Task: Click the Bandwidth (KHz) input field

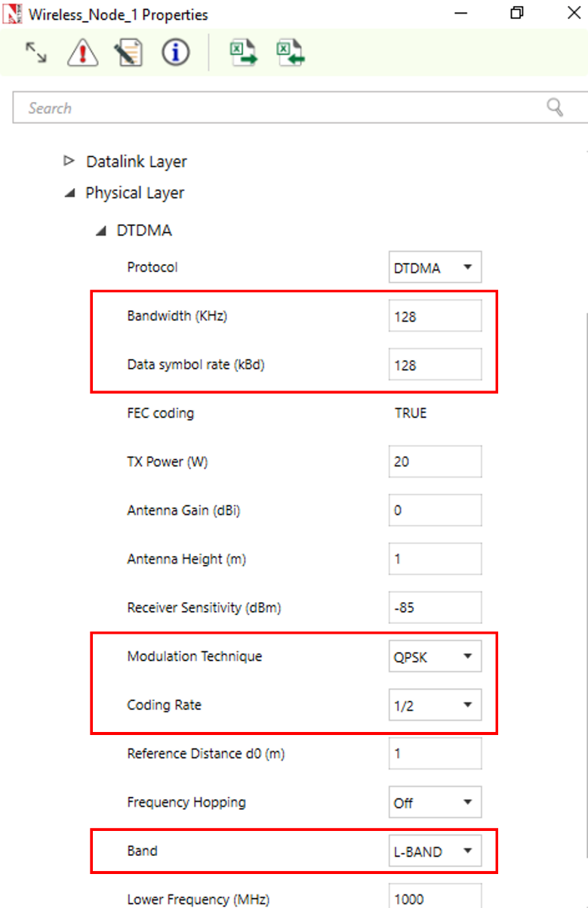Action: pos(434,317)
